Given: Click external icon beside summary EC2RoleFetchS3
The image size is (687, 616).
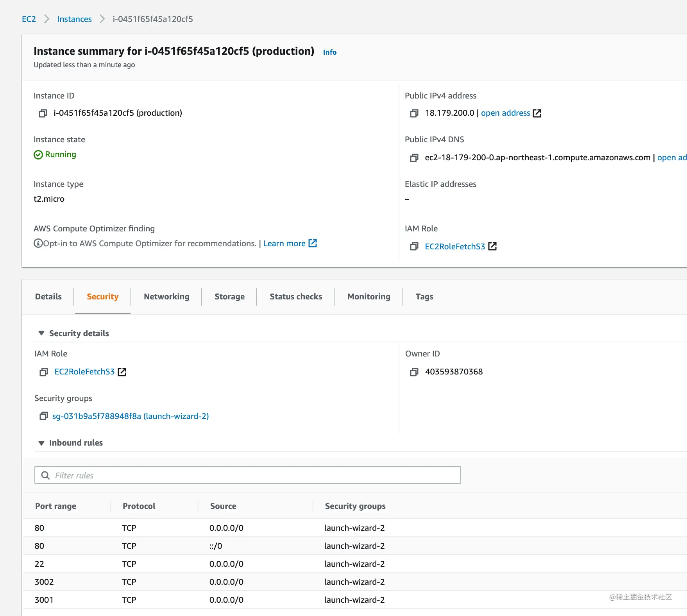Looking at the screenshot, I should [493, 246].
